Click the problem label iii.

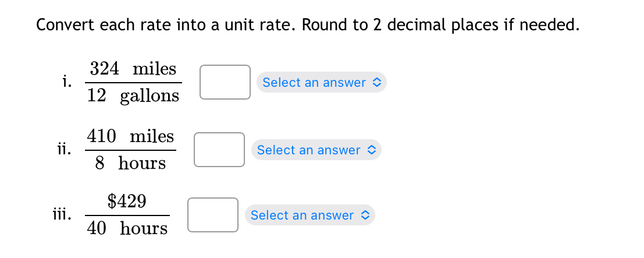(x=61, y=215)
